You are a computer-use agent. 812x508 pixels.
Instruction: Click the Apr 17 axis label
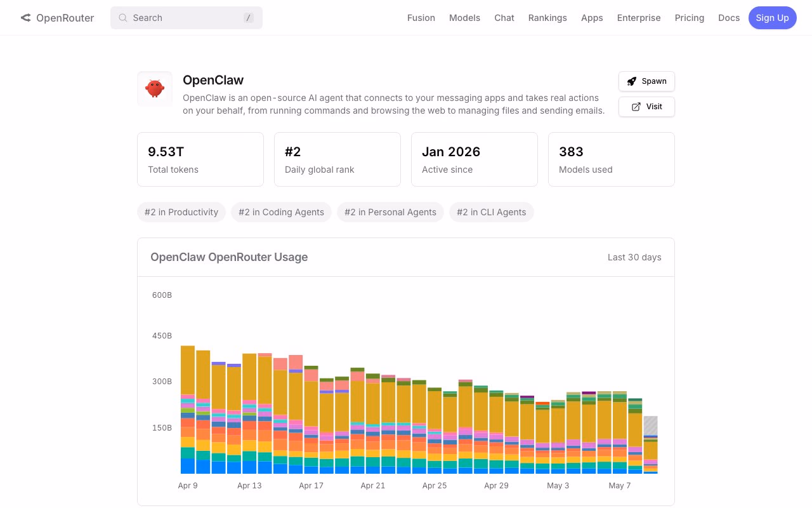tap(311, 486)
